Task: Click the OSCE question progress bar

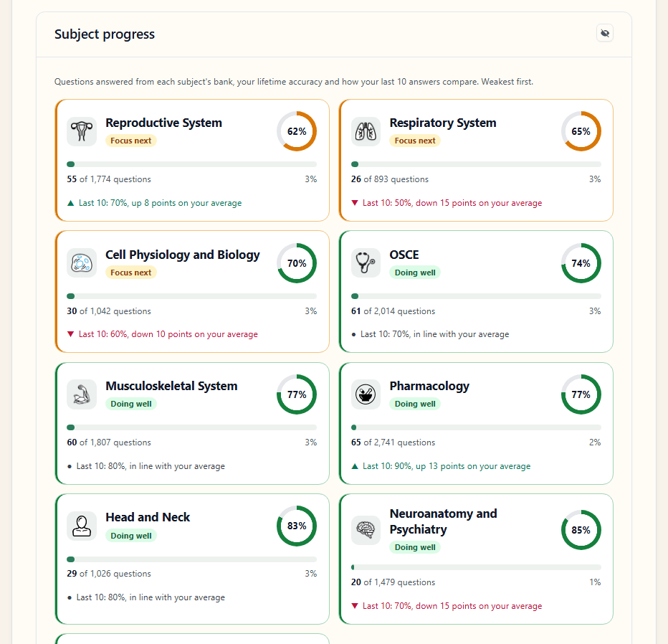Action: coord(476,296)
